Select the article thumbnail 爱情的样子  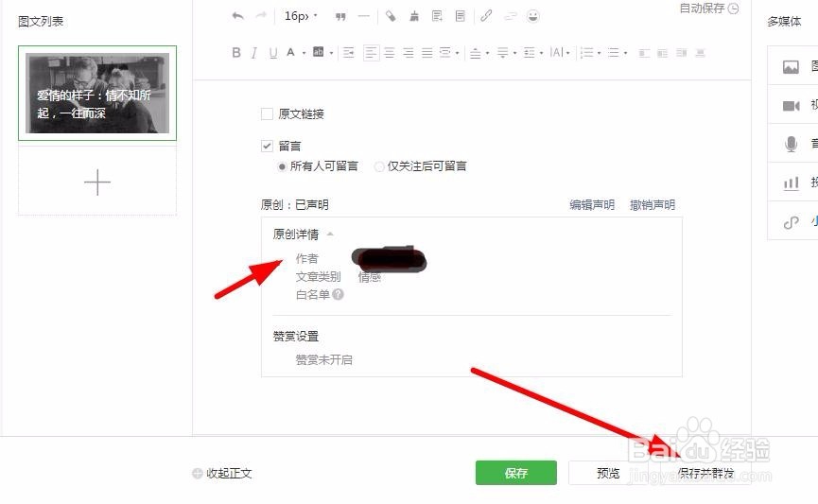[97, 93]
